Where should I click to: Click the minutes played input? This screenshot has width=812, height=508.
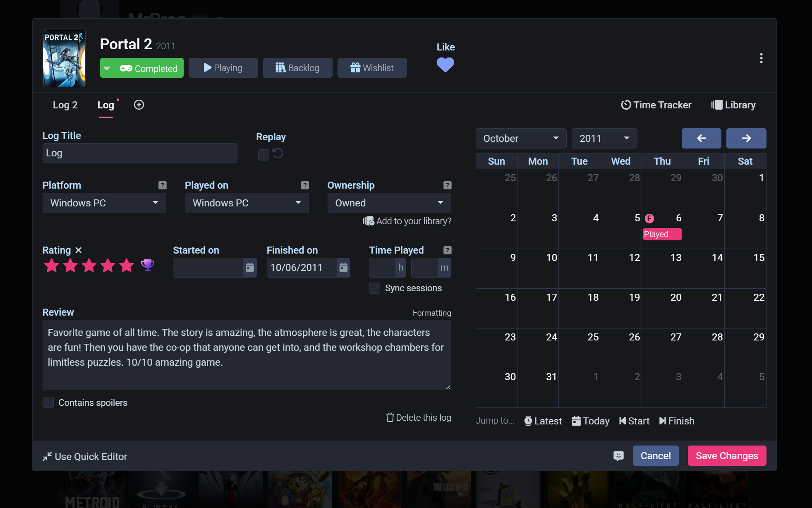(x=424, y=268)
